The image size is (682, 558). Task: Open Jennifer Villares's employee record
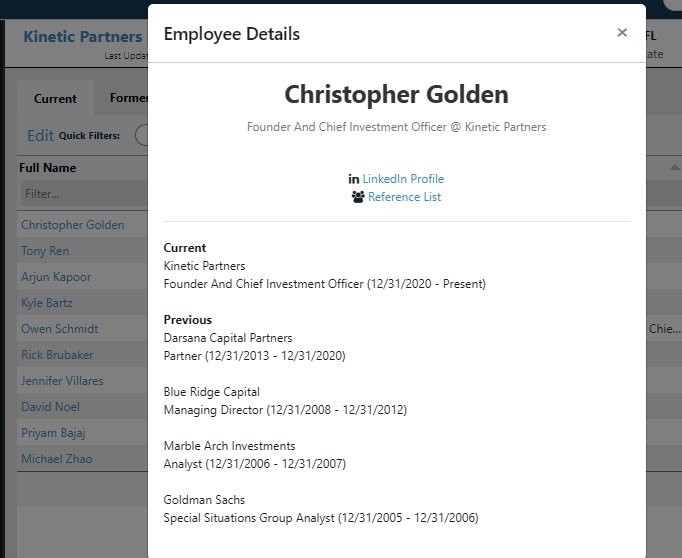pos(62,381)
